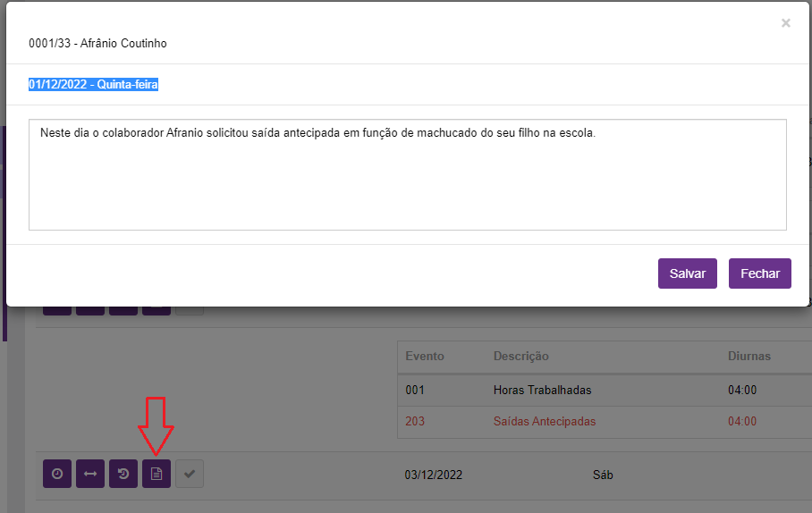The width and height of the screenshot is (812, 513).
Task: Select the Horas Trabalhadas row description
Action: (542, 391)
